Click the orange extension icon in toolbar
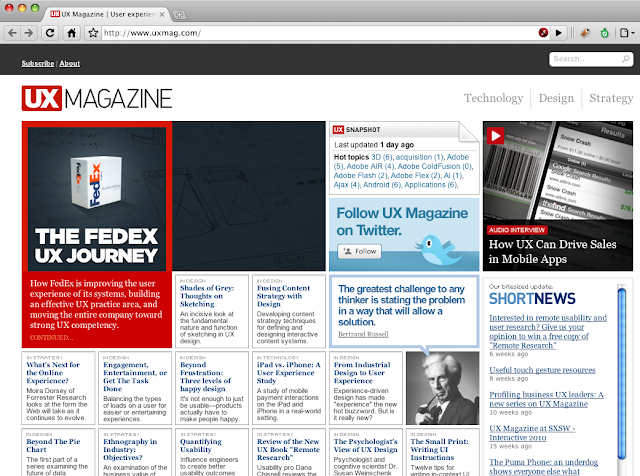Screen dimensions: 640x476 (585, 33)
